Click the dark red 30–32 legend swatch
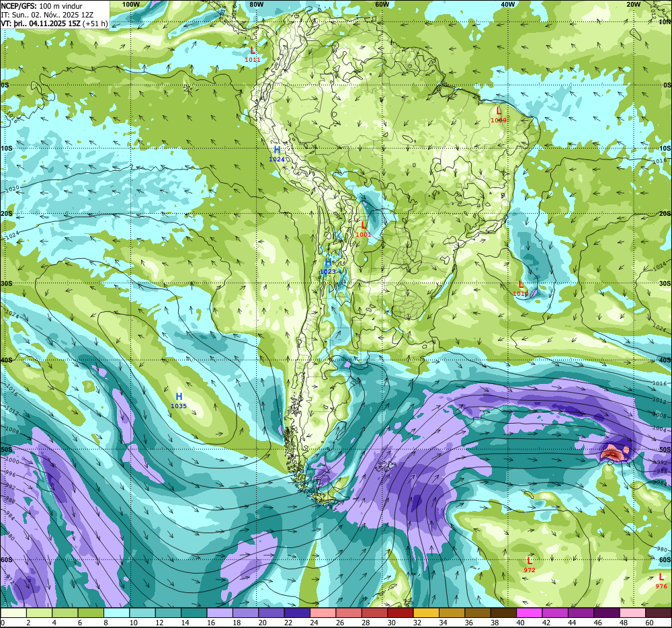The width and height of the screenshot is (672, 628). pos(401,613)
